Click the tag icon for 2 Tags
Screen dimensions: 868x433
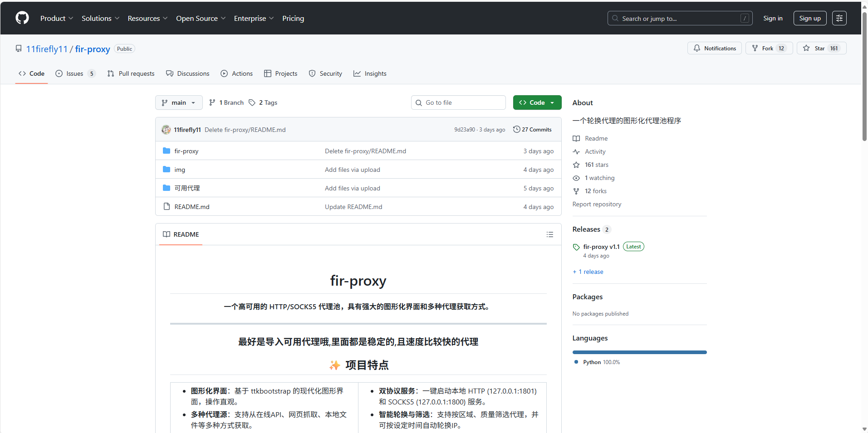(252, 102)
